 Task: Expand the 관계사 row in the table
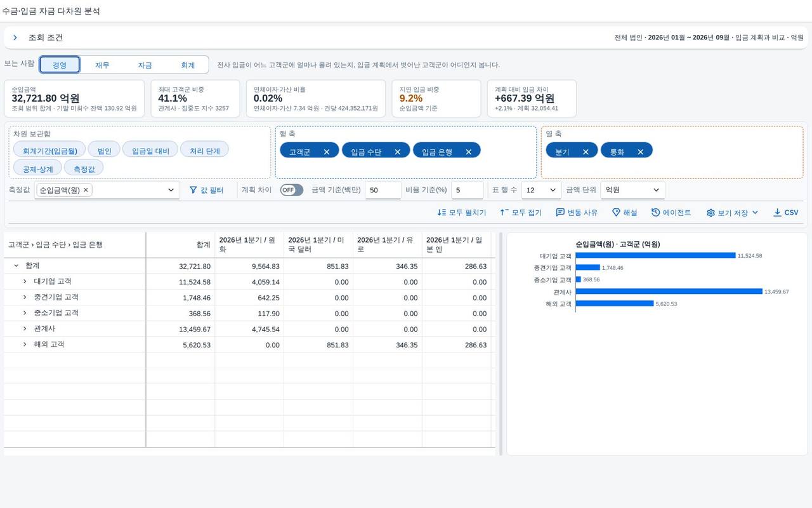coord(25,329)
